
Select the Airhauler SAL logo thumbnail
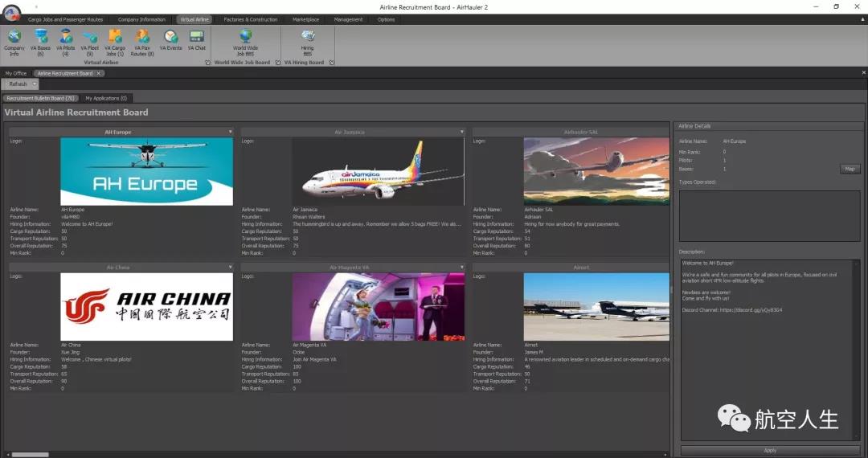pyautogui.click(x=596, y=171)
